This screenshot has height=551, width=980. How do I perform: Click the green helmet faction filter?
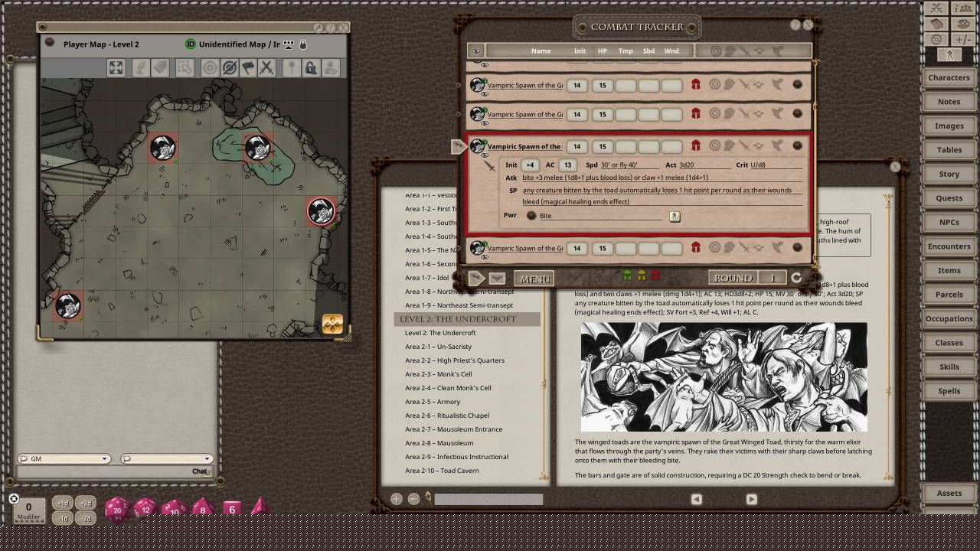point(628,276)
